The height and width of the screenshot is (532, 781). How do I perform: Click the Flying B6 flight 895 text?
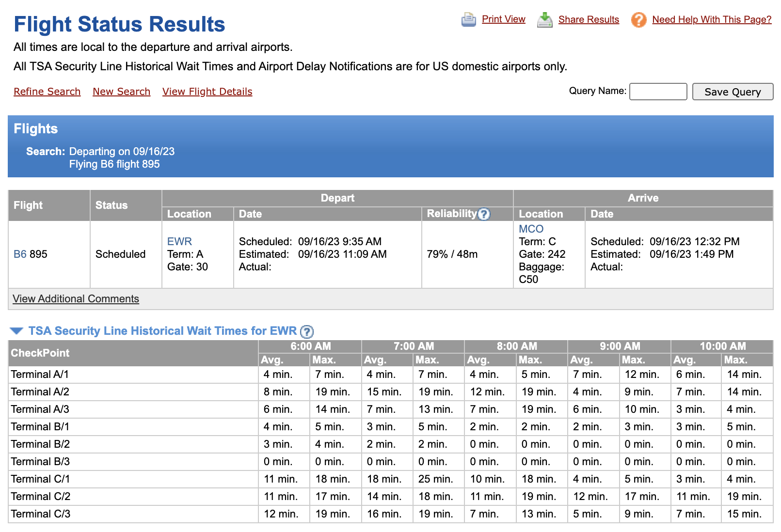pyautogui.click(x=114, y=164)
